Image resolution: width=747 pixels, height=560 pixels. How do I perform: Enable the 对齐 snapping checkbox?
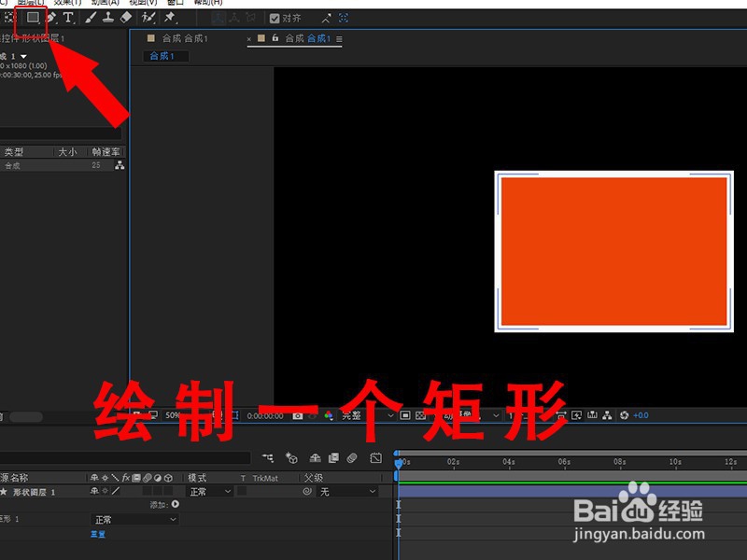coord(274,18)
